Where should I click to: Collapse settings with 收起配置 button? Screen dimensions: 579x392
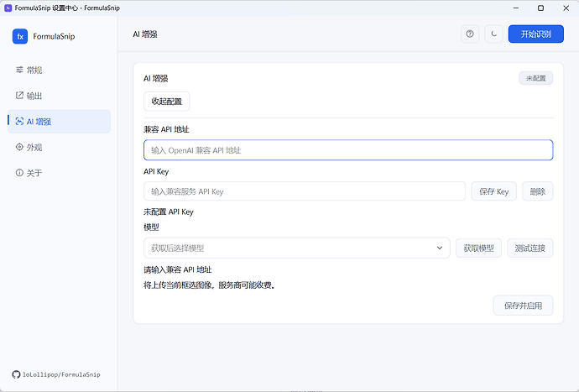(x=166, y=102)
